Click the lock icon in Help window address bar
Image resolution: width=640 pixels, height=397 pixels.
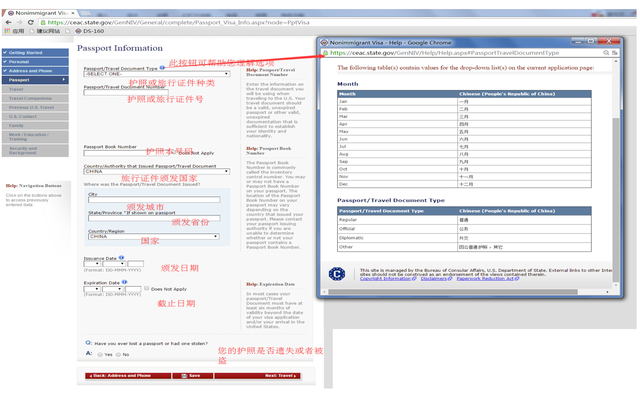(325, 53)
